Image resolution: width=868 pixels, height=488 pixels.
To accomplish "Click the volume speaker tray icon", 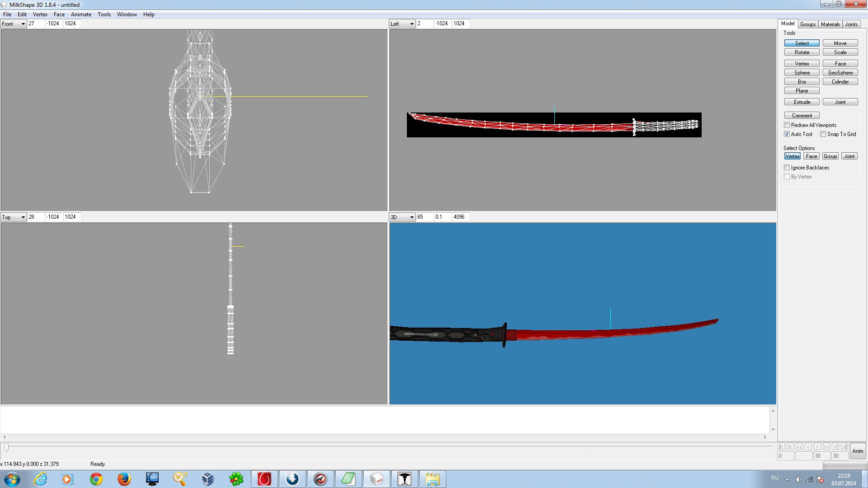I will click(x=798, y=479).
